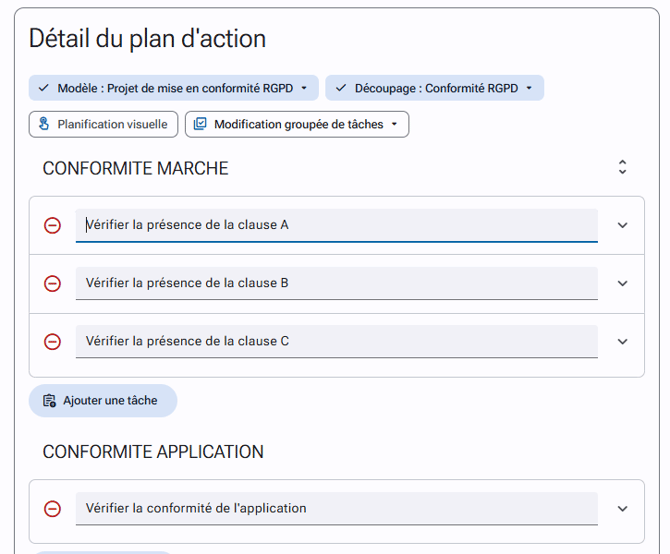Click the clipboard icon in Ajouter une tâche
The width and height of the screenshot is (670, 554).
point(49,401)
